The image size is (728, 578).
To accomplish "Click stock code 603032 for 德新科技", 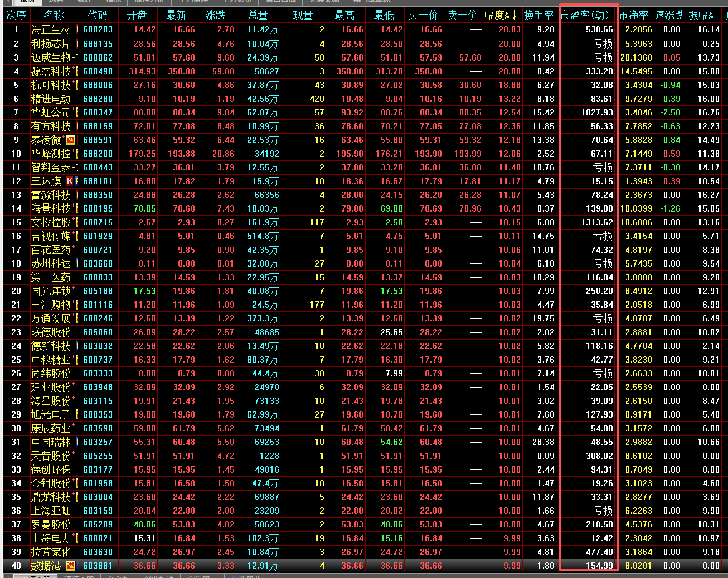I will [98, 346].
